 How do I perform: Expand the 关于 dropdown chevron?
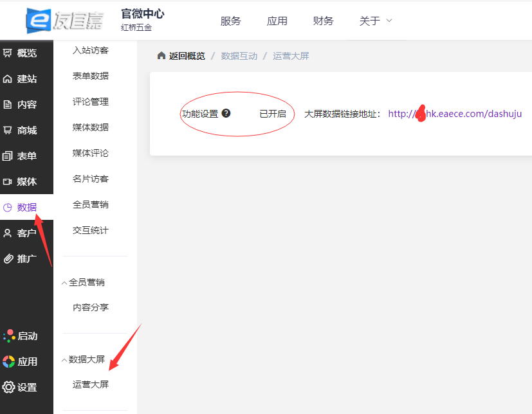pos(389,21)
